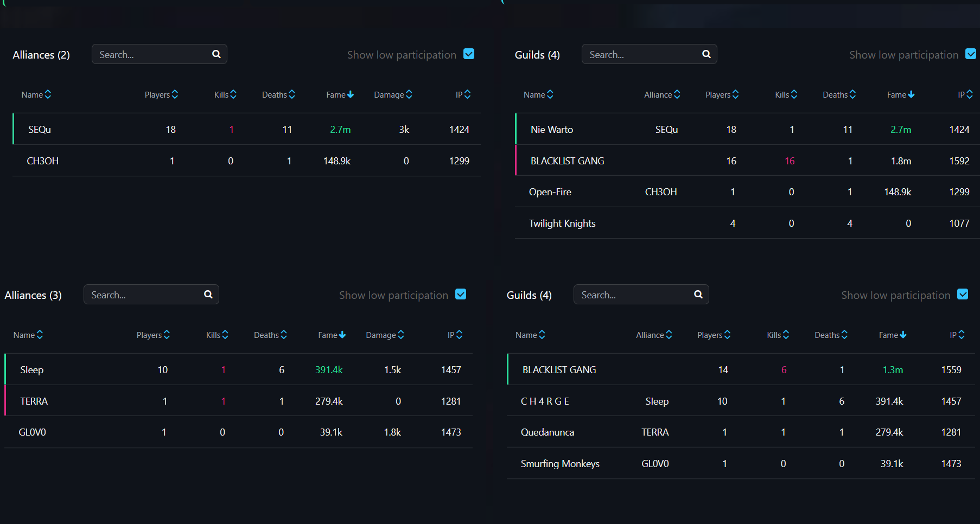Toggle low participation in Alliances (2) panel
This screenshot has width=980, height=524.
pyautogui.click(x=469, y=54)
